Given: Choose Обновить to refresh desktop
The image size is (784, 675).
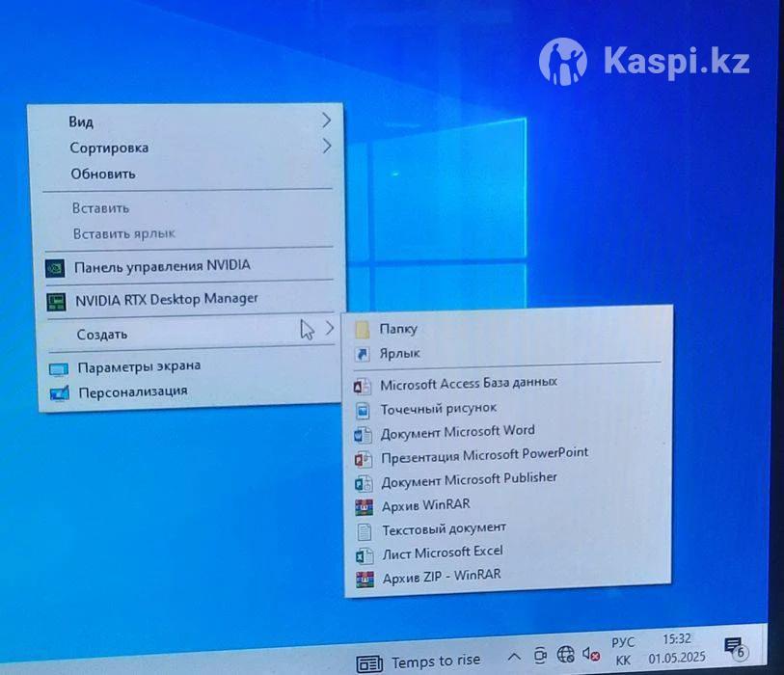Looking at the screenshot, I should coord(187,174).
